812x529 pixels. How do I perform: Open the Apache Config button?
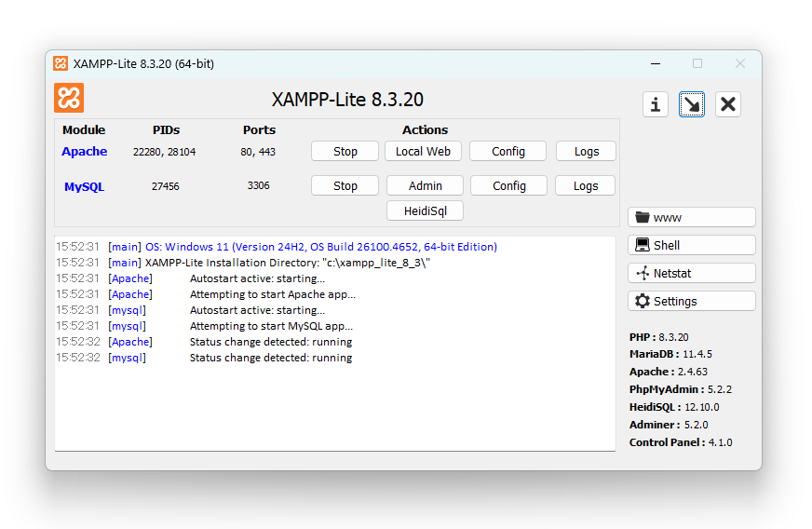click(508, 151)
